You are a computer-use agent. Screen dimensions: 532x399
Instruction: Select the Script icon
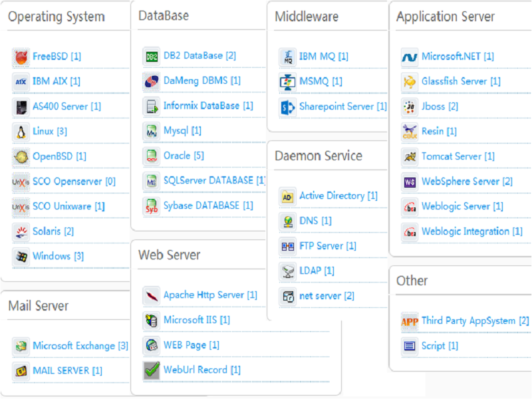point(410,346)
